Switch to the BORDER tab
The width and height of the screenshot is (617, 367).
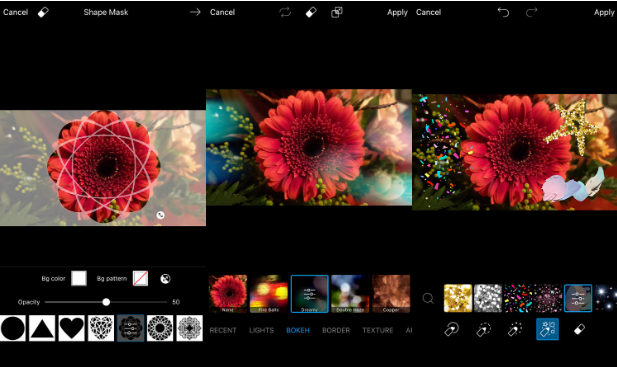tap(336, 330)
